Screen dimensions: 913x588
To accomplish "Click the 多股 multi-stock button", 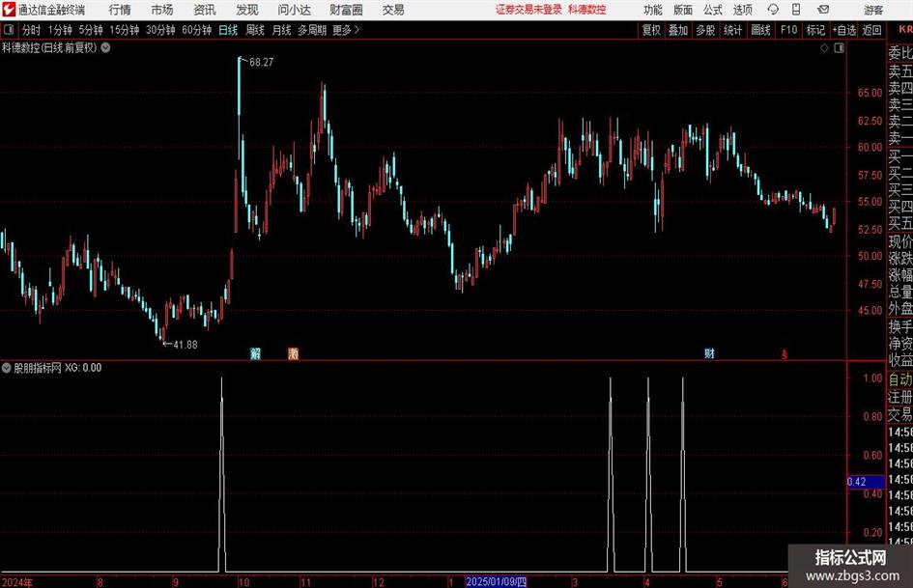I will point(705,30).
